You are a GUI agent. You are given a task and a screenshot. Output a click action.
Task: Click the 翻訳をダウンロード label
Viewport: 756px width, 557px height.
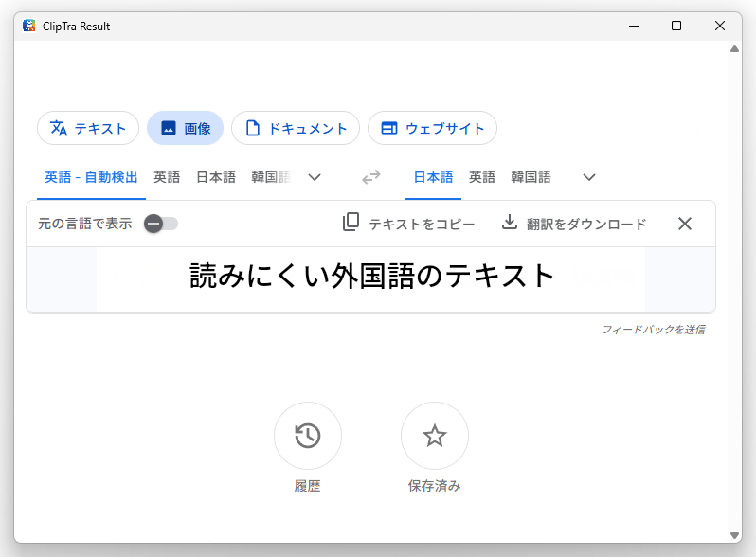(586, 225)
